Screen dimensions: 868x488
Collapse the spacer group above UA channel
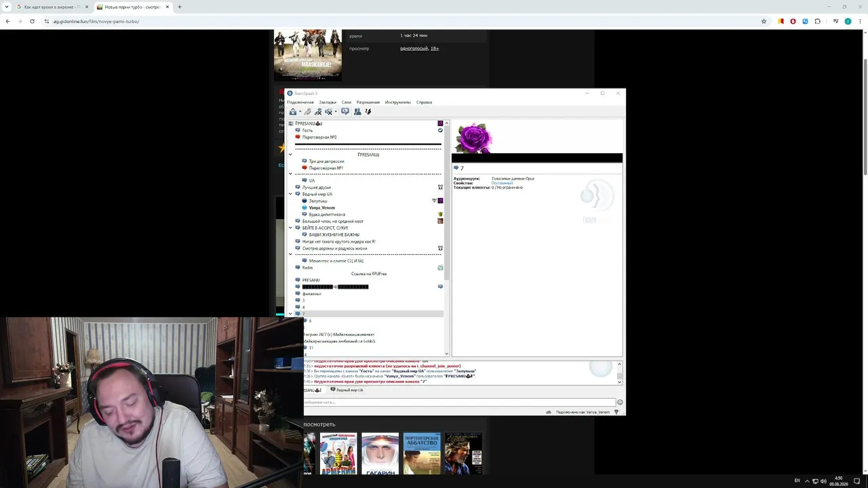coord(290,174)
